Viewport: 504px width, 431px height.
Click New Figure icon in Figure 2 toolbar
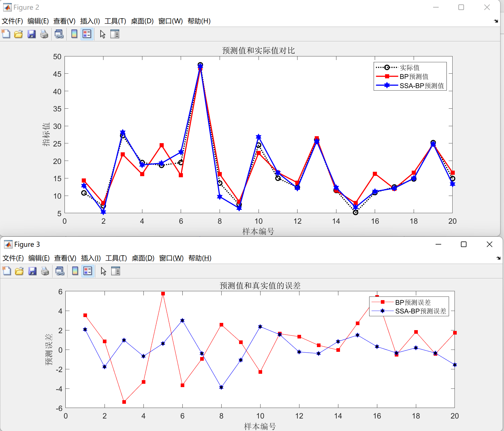tap(6, 34)
